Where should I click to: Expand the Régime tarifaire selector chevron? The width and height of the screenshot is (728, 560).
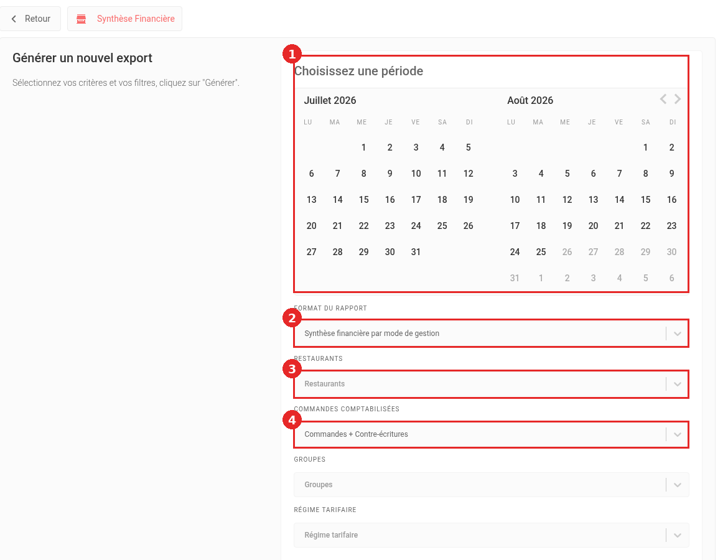(678, 535)
